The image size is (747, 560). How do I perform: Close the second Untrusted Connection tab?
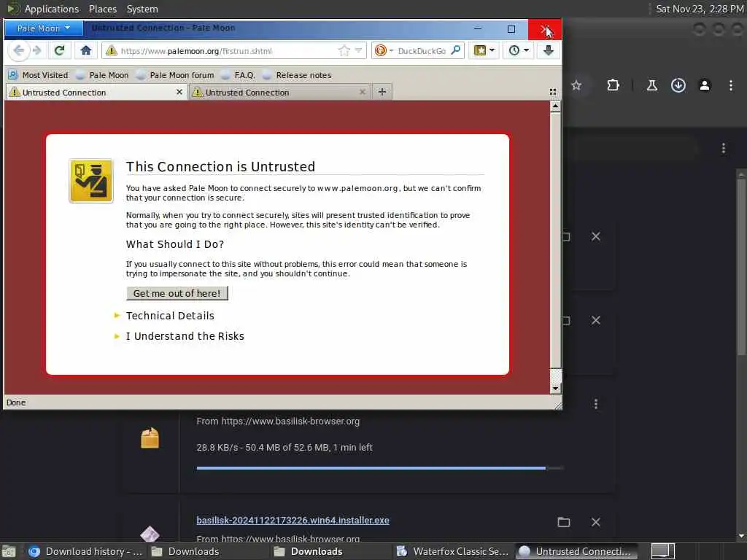(363, 92)
